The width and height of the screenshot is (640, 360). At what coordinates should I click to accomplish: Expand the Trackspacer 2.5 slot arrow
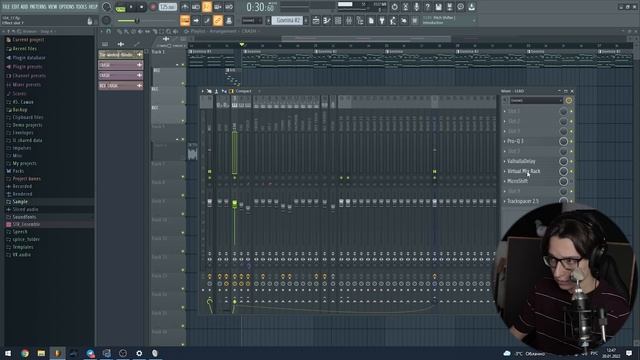click(x=505, y=201)
